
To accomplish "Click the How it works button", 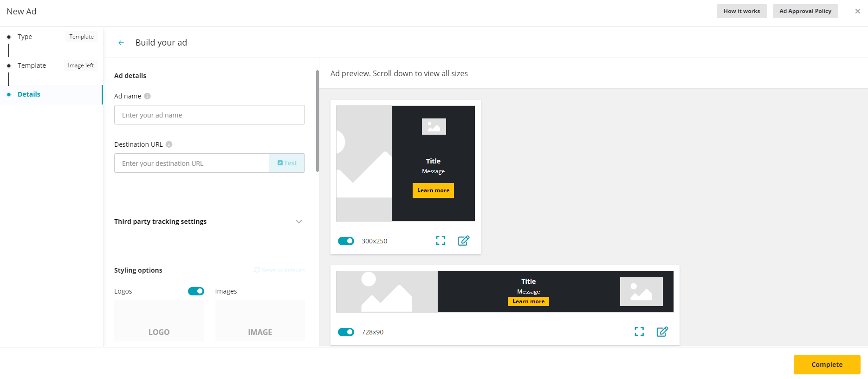I will pyautogui.click(x=742, y=11).
